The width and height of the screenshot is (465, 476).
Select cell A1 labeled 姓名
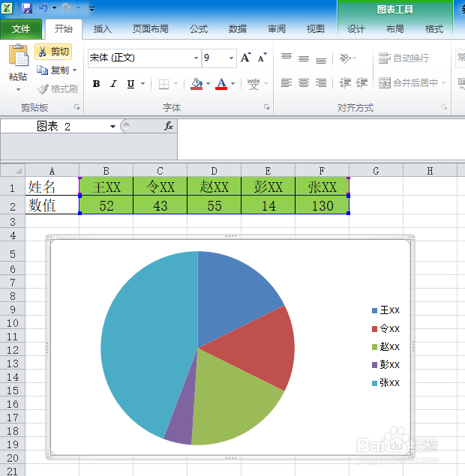[x=52, y=187]
